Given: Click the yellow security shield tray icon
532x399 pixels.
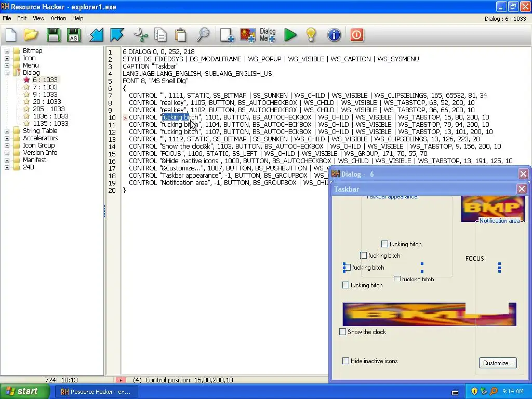Looking at the screenshot, I should click(474, 391).
